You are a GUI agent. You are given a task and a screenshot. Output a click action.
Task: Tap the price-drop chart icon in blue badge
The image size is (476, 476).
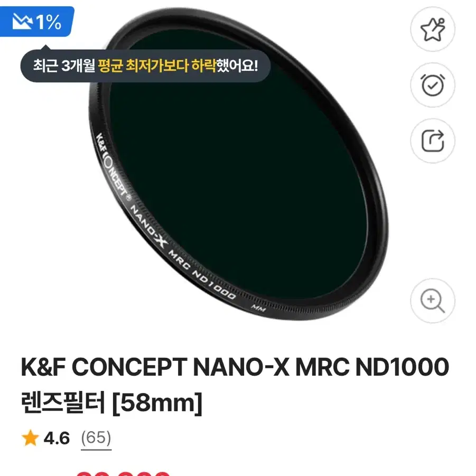point(23,22)
